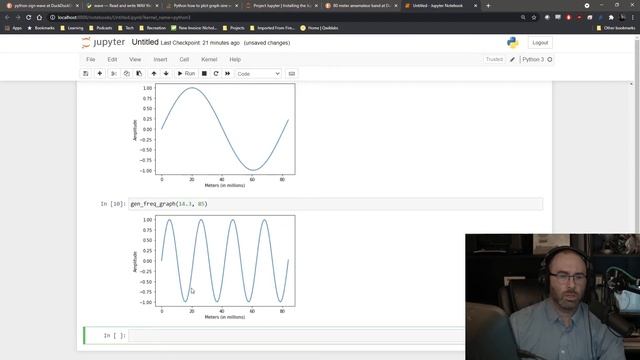Viewport: 640px width, 360px height.
Task: Switch to the first DuckDuckGo sine wave tab
Action: (x=42, y=6)
